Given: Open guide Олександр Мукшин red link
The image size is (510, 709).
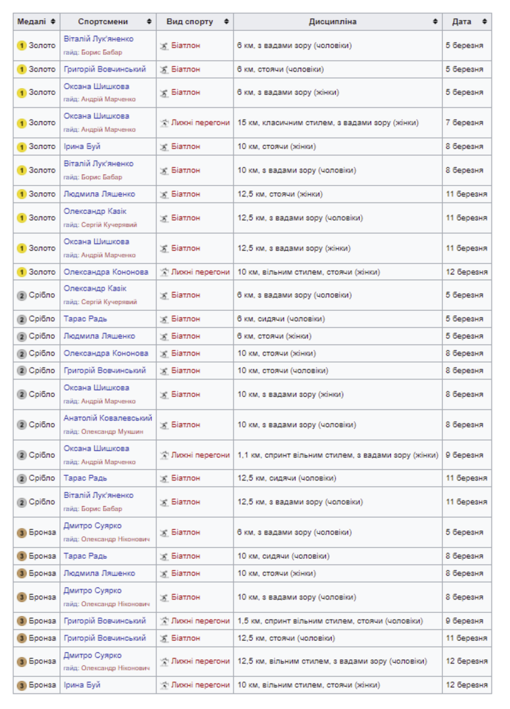Looking at the screenshot, I should 112,432.
